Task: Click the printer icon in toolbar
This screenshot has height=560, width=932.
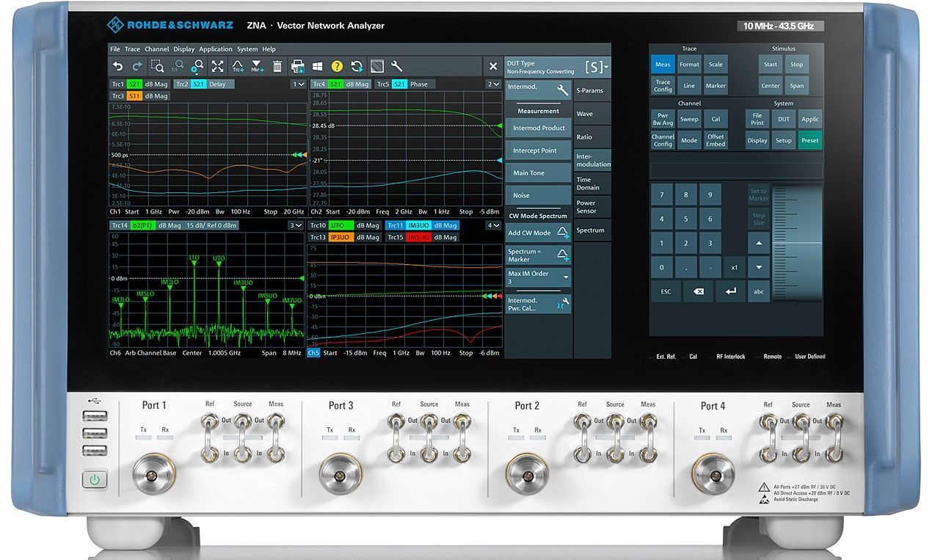Action: click(298, 66)
